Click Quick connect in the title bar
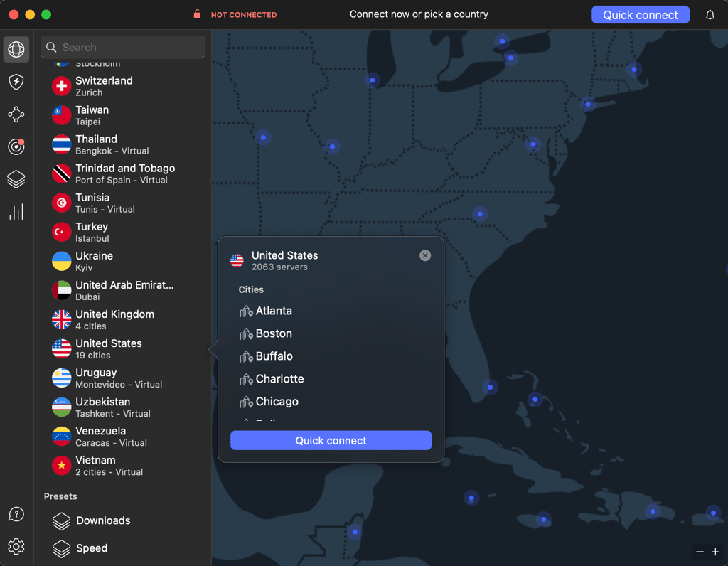 click(x=641, y=15)
